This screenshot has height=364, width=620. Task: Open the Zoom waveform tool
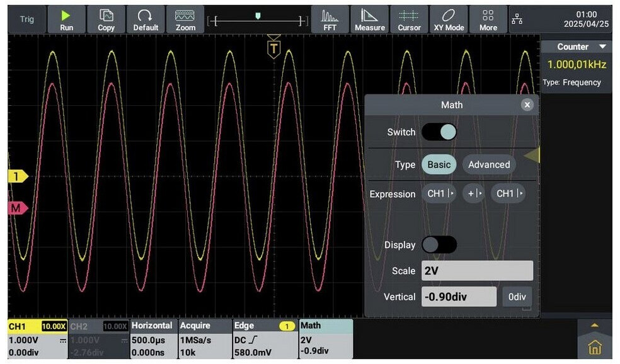click(x=185, y=20)
